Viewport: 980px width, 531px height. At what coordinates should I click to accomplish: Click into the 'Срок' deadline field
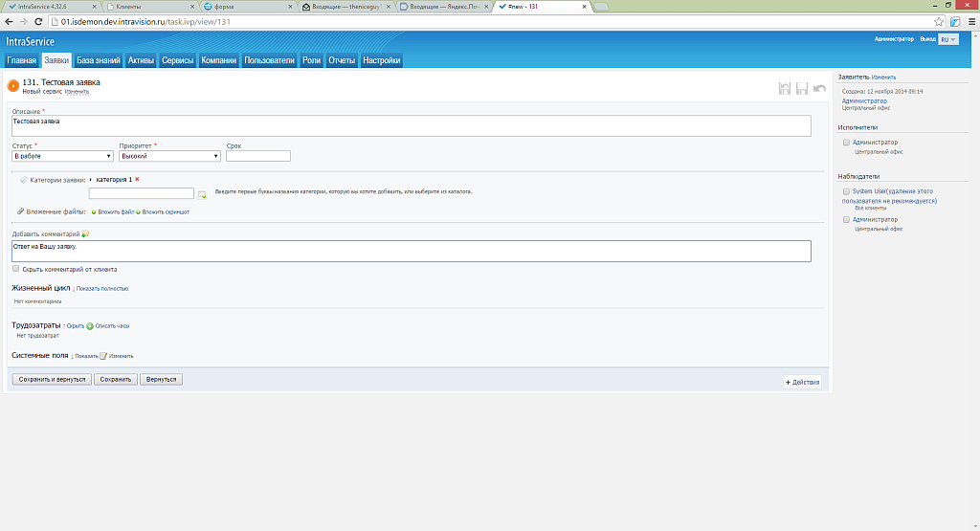coord(257,156)
